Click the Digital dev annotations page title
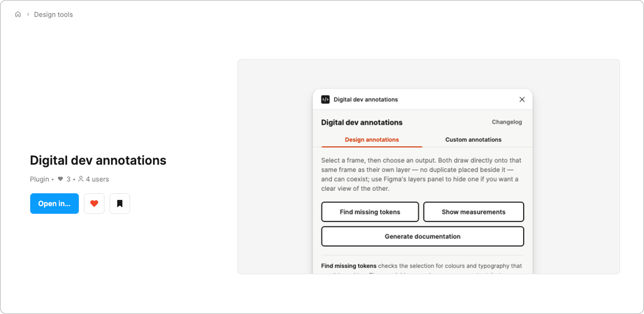Screen dimensions: 644x314 [x=98, y=160]
